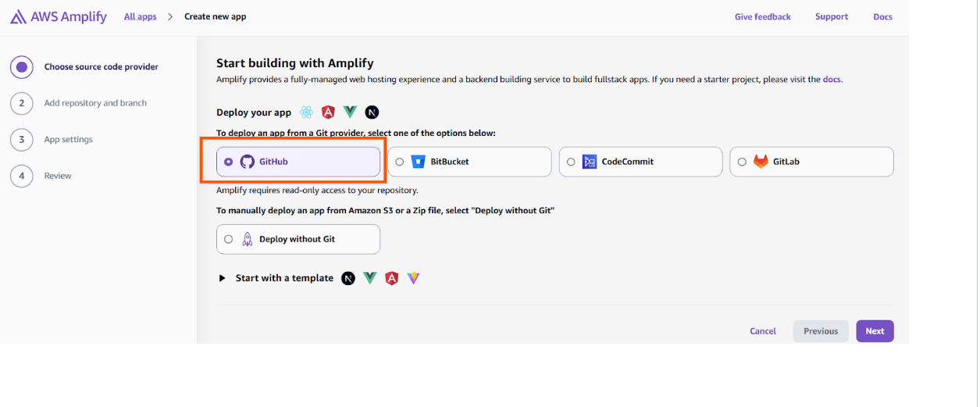Select the CodeCommit radio button

click(571, 162)
